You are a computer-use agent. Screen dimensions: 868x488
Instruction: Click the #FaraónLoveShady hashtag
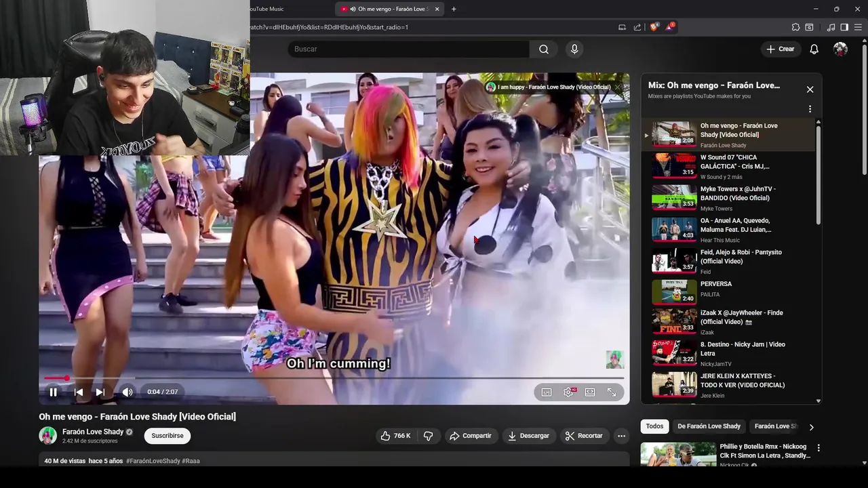pos(153,461)
